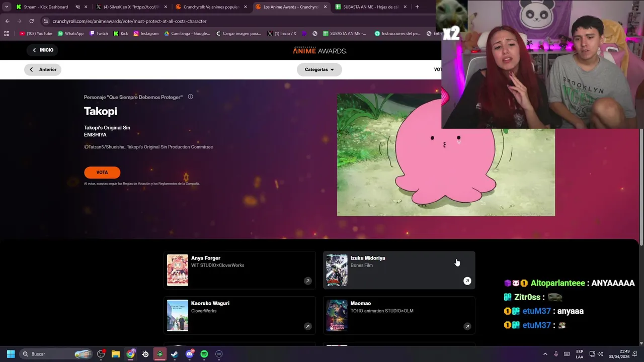Image resolution: width=644 pixels, height=362 pixels.
Task: Open Anya Forger card arrow icon
Action: pos(307,281)
